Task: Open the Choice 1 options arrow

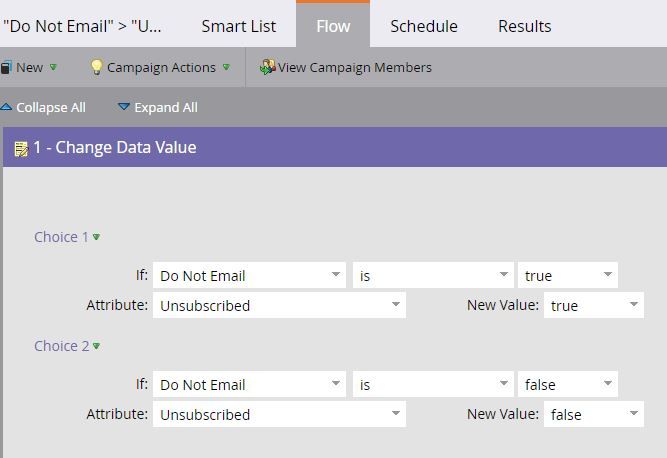Action: click(x=97, y=238)
